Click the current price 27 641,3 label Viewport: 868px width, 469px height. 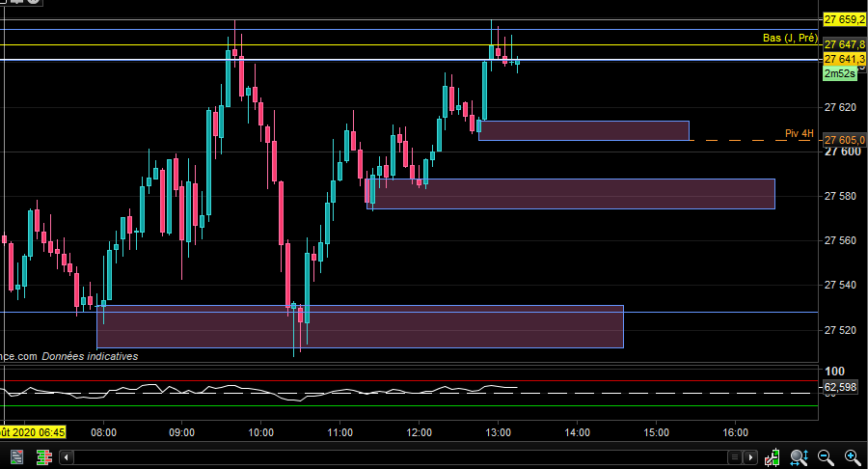844,59
